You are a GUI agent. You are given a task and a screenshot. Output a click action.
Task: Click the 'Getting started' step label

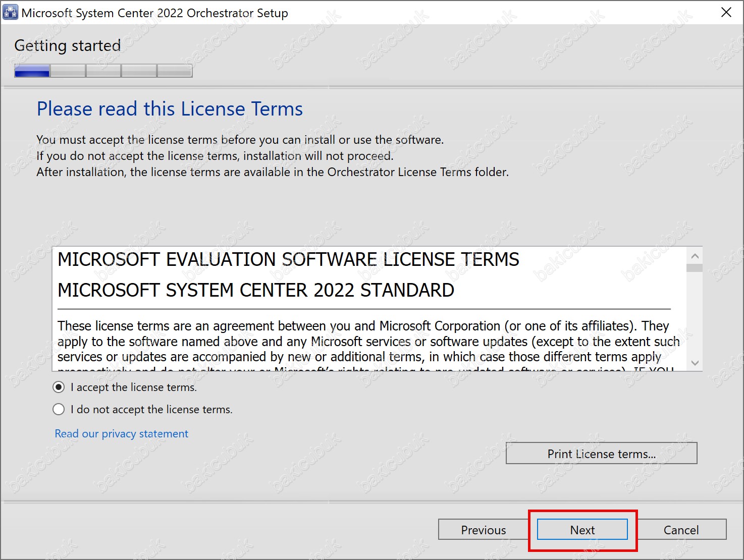point(68,45)
